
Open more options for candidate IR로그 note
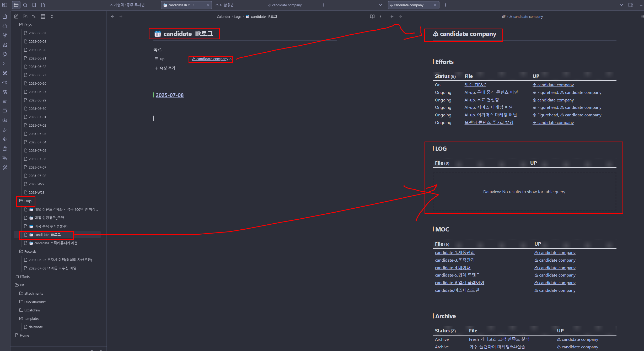[x=381, y=17]
